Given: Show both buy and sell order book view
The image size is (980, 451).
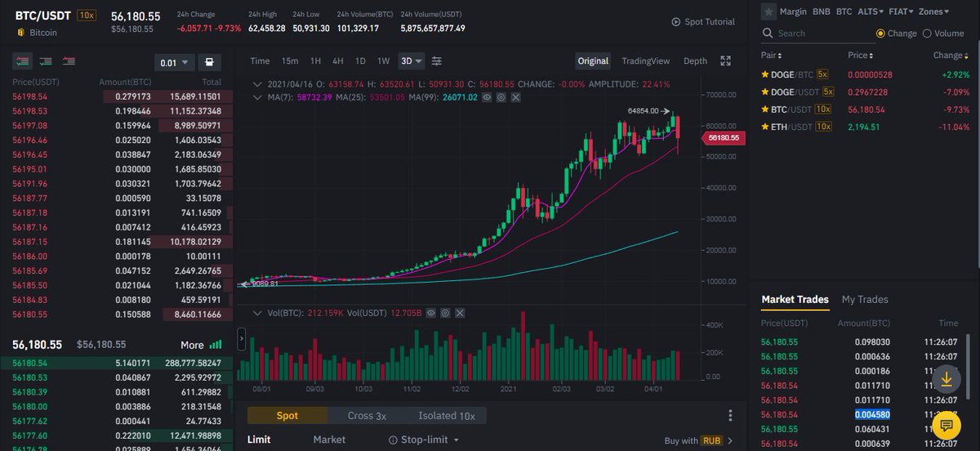Looking at the screenshot, I should tap(23, 61).
